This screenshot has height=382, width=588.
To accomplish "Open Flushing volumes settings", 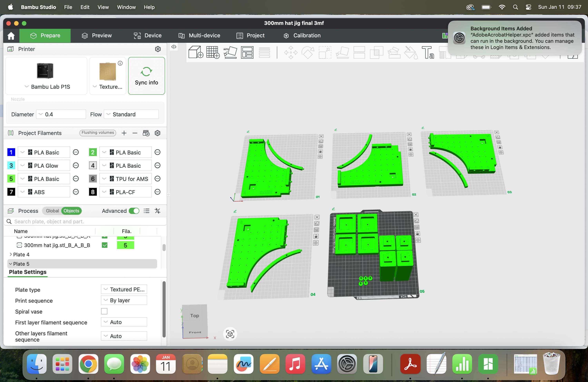I will 98,133.
